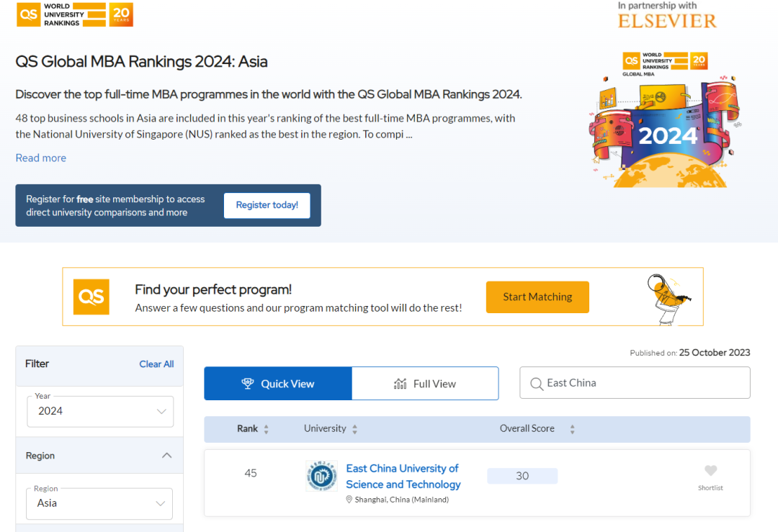Click the East China University crest logo
This screenshot has height=532, width=778.
click(x=321, y=476)
